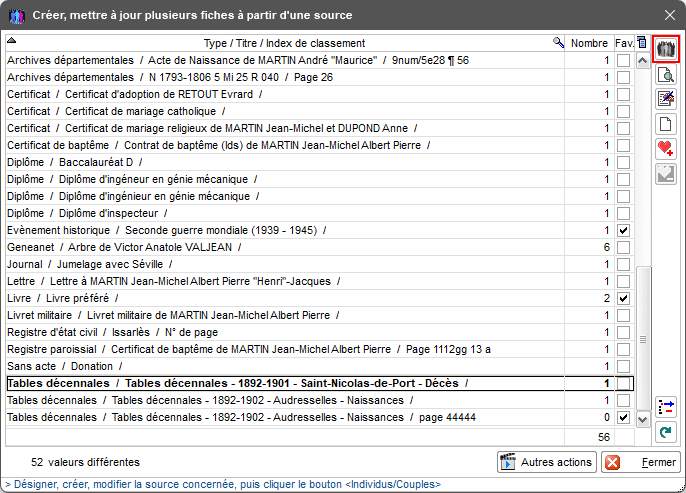This screenshot has height=493, width=686.
Task: Uncheck favorite for Livre préféré
Action: pyautogui.click(x=623, y=298)
